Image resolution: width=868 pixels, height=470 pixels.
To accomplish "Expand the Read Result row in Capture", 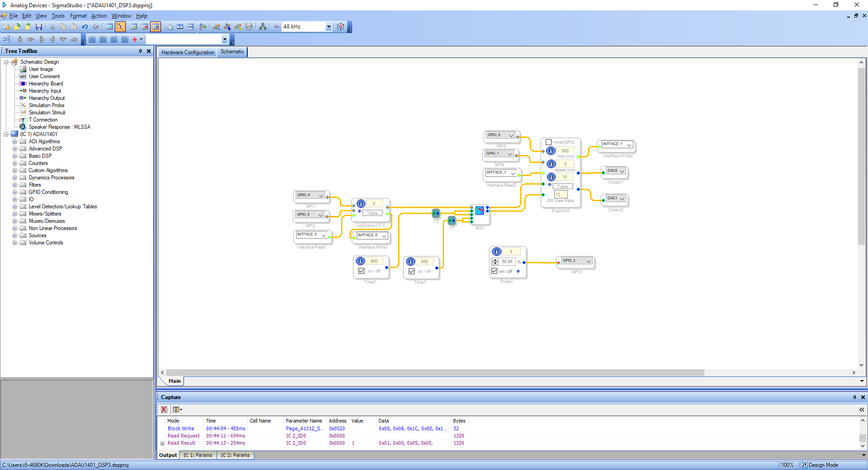I will coord(163,443).
